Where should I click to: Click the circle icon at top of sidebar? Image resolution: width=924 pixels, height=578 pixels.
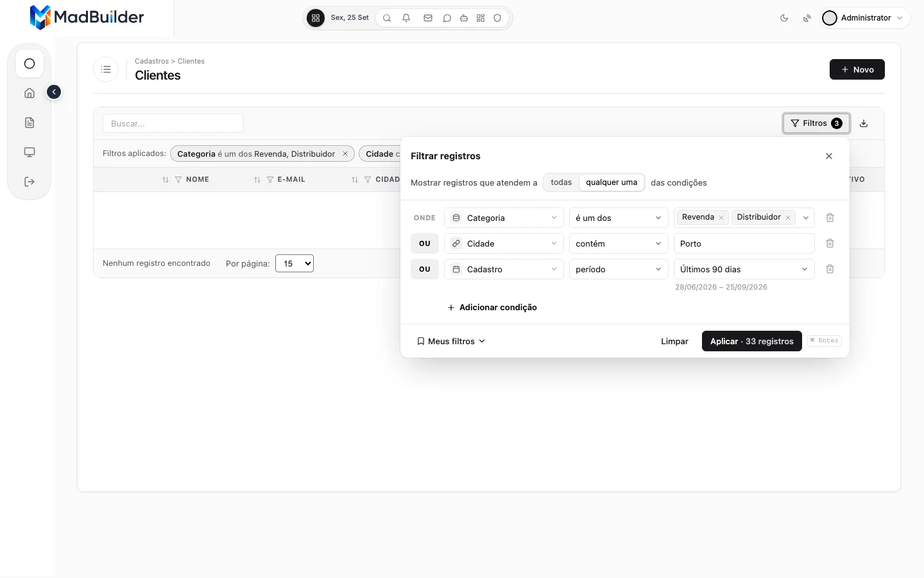coord(30,64)
